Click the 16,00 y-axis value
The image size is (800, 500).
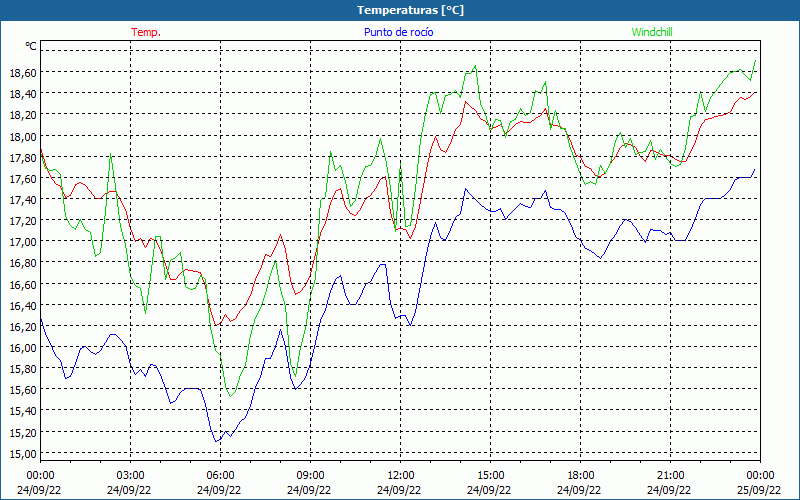point(23,348)
